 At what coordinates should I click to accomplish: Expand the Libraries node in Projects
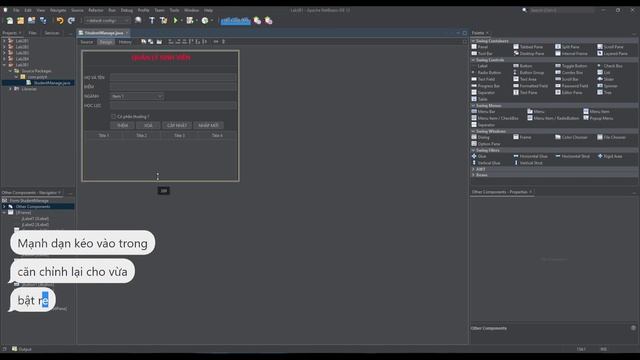point(11,89)
